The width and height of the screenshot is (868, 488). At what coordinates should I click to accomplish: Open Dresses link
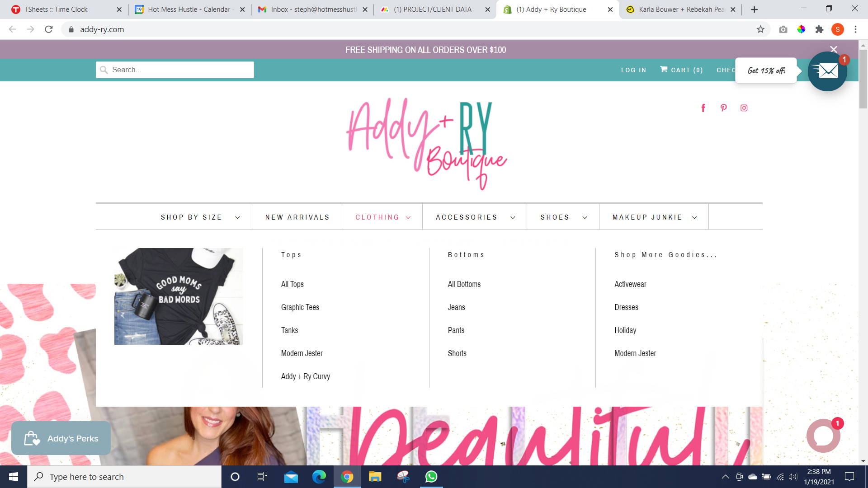coord(626,307)
